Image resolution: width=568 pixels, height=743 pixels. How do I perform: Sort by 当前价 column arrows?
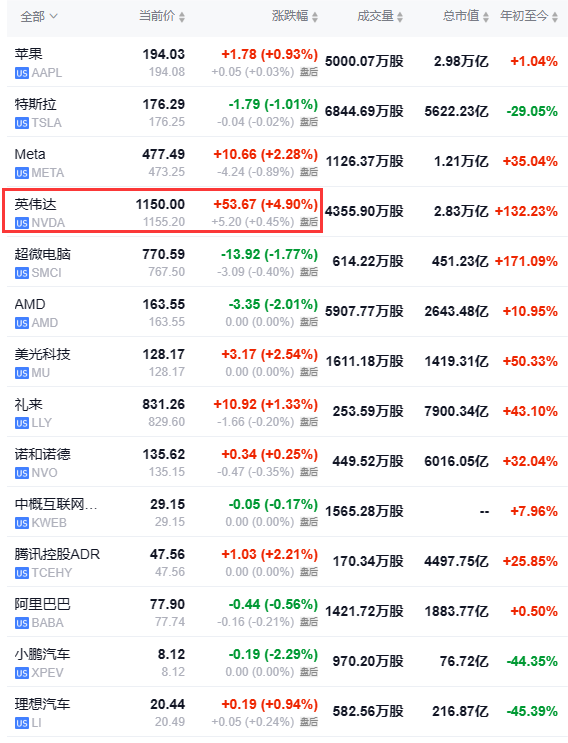182,17
